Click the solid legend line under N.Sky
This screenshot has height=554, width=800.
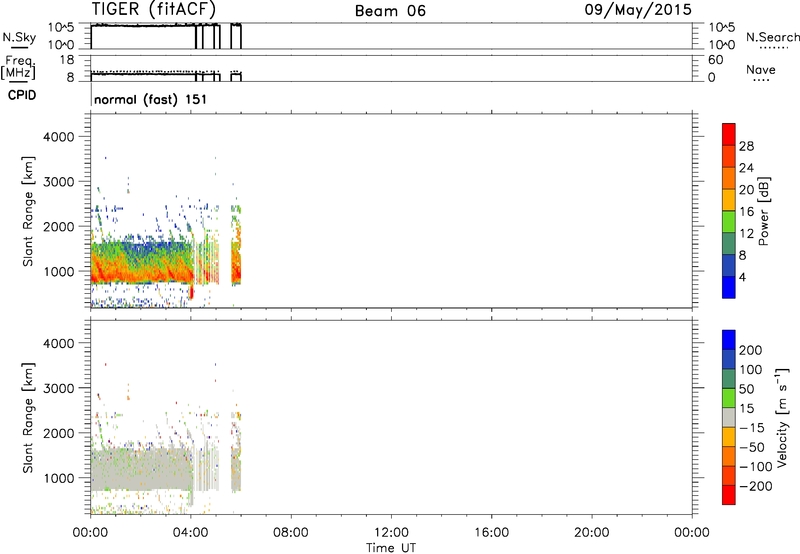pos(19,47)
